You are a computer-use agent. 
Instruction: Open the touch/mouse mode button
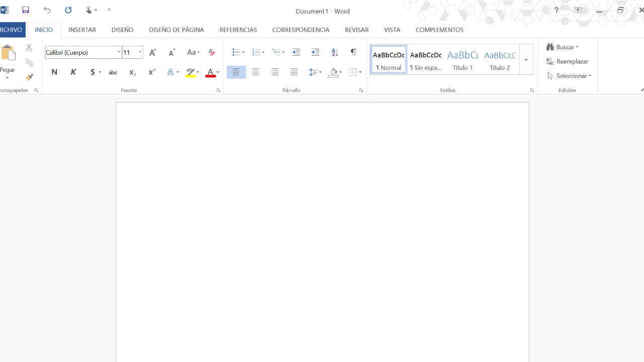point(89,10)
